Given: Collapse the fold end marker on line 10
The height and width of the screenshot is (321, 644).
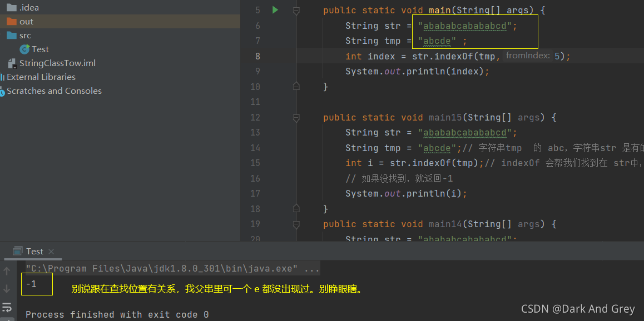Looking at the screenshot, I should point(296,87).
